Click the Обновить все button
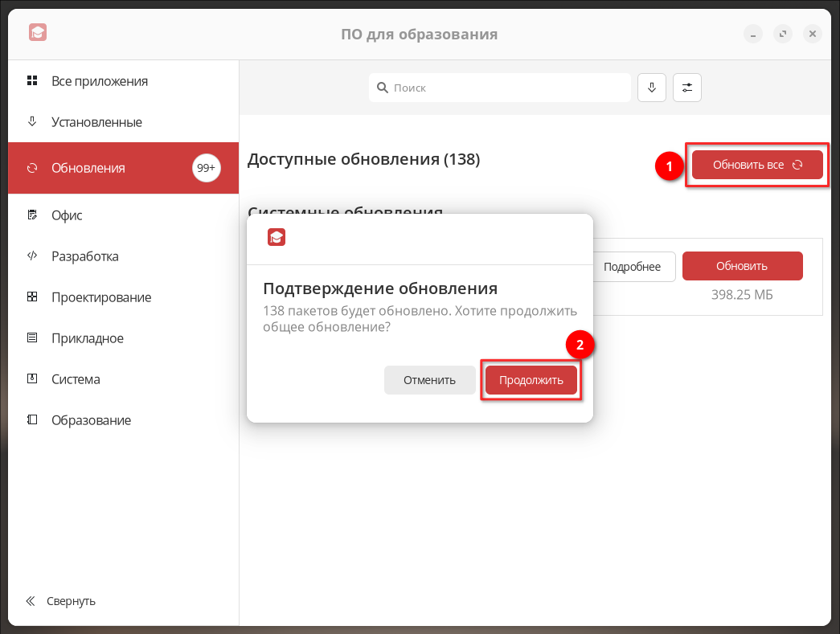This screenshot has width=840, height=634. 757,165
